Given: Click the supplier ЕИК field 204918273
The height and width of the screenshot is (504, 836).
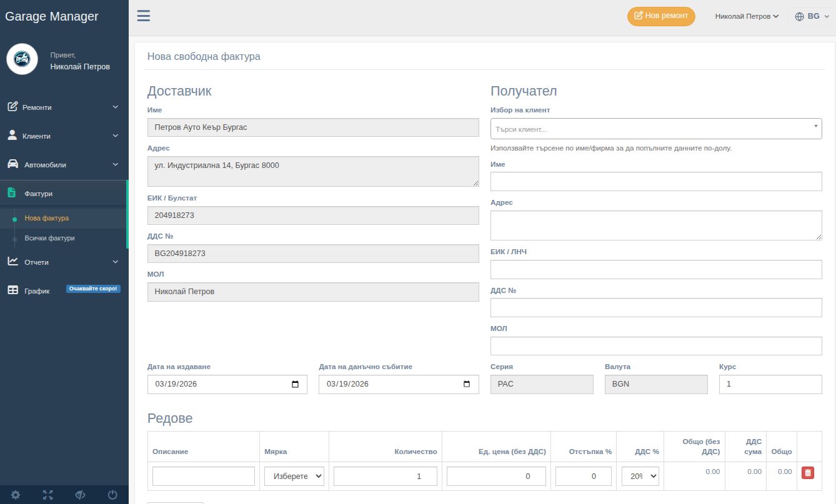Looking at the screenshot, I should [x=313, y=215].
